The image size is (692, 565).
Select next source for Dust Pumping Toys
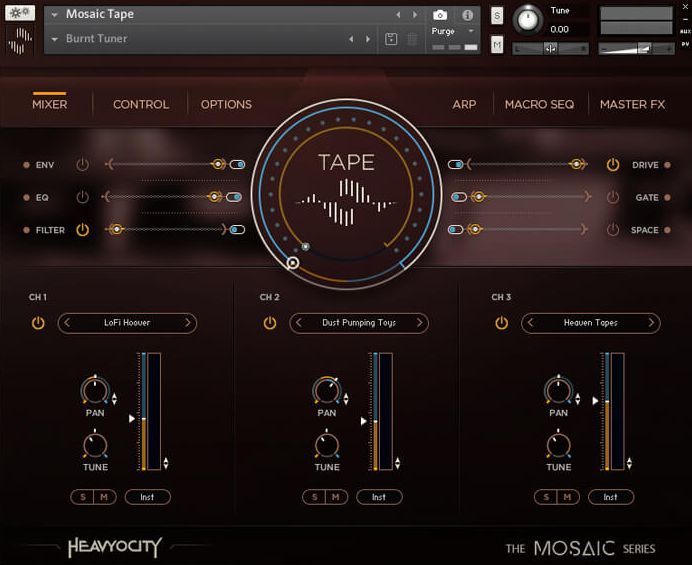click(419, 323)
